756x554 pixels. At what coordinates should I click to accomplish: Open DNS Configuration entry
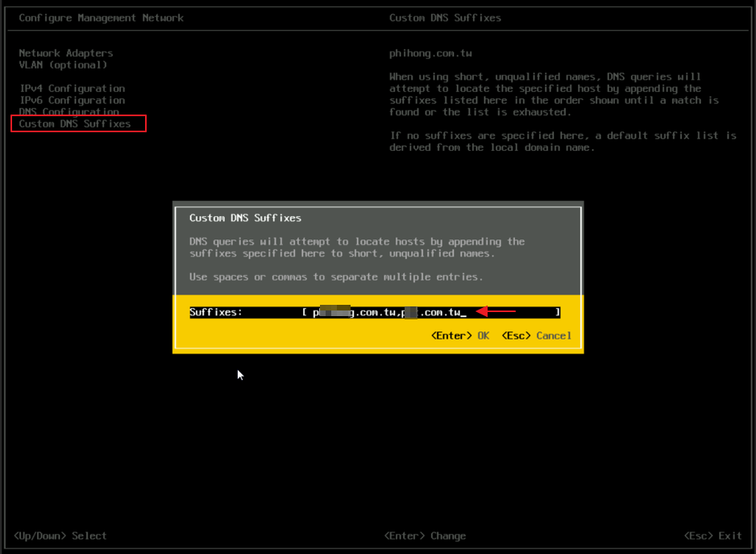pyautogui.click(x=69, y=111)
